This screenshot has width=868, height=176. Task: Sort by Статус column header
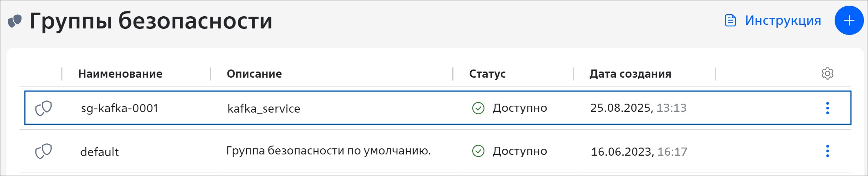point(487,74)
